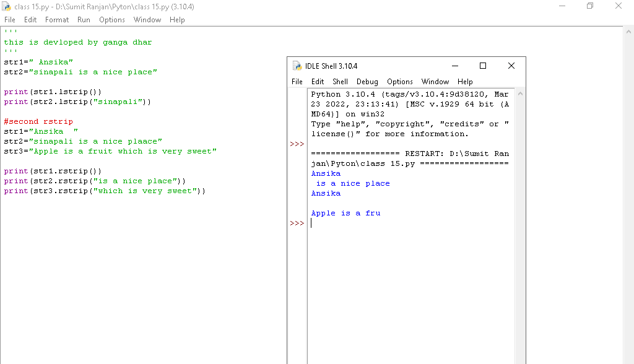Image resolution: width=634 pixels, height=364 pixels.
Task: Click the "Apple is a fru" output line
Action: click(345, 213)
